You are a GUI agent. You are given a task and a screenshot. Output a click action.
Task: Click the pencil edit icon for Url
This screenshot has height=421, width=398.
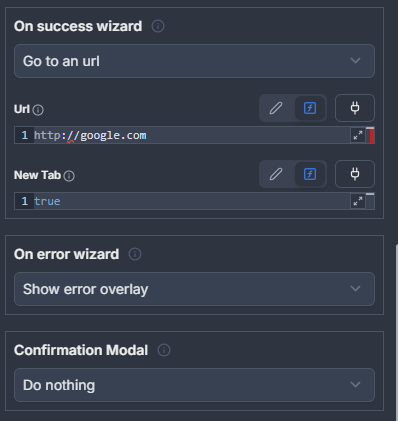[x=276, y=108]
